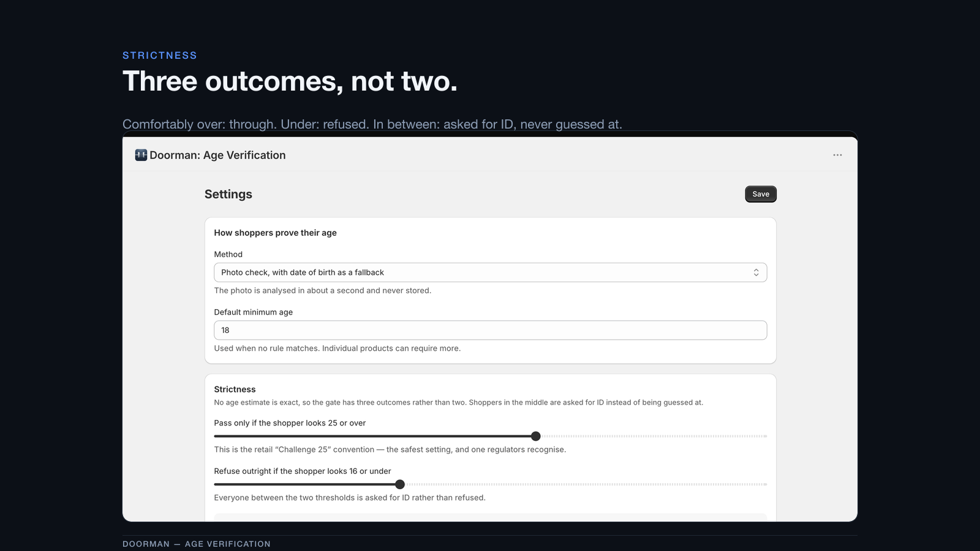Open the Method dropdown
Screen dimensions: 980x551
pyautogui.click(x=490, y=272)
